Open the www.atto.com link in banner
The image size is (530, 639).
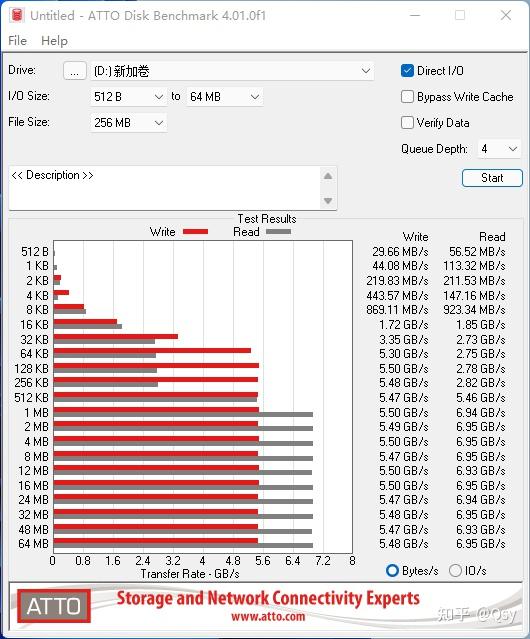[268, 617]
